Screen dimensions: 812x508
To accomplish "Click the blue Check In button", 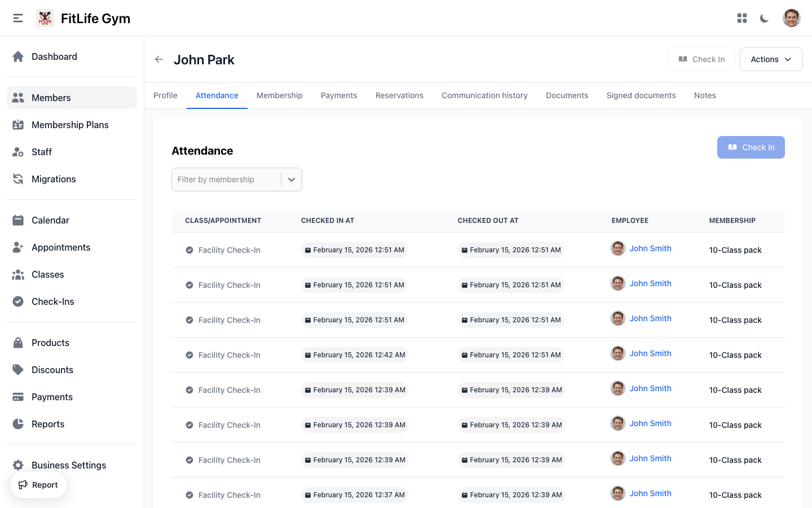I will [x=751, y=147].
